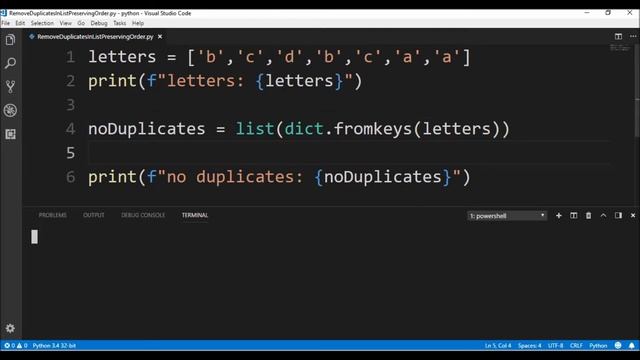Image resolution: width=640 pixels, height=360 pixels.
Task: Open the Tasks menu
Action: 120,23
